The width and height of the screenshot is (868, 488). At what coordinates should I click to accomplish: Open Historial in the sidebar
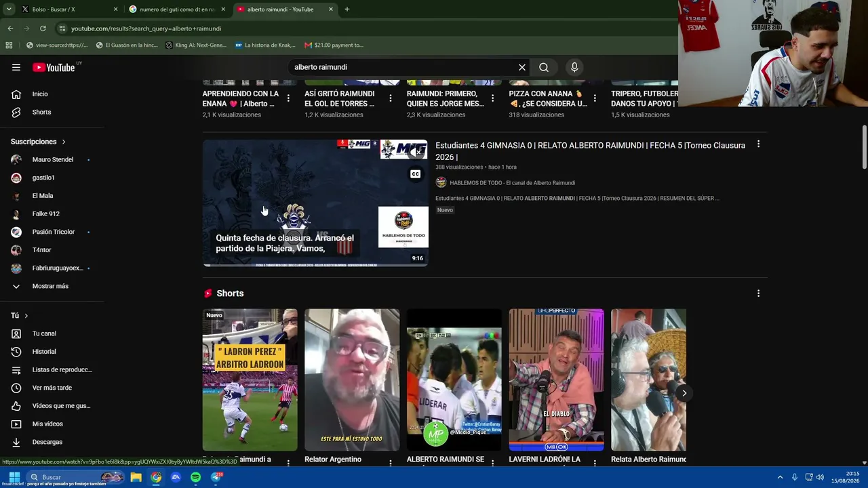pyautogui.click(x=52, y=352)
